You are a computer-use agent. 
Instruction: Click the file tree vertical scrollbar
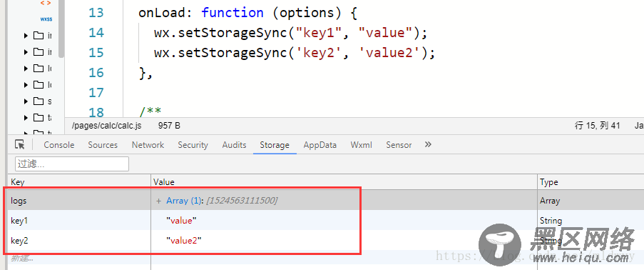[x=61, y=29]
